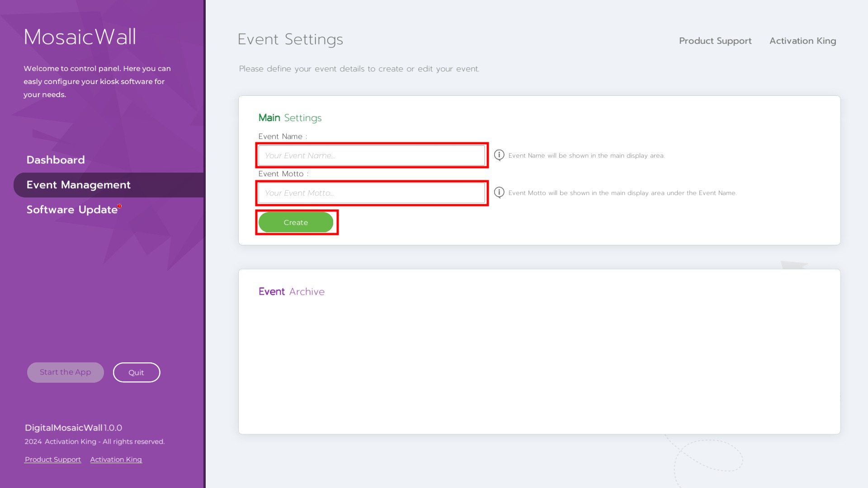Quit the control panel
This screenshot has height=488, width=868.
[136, 372]
